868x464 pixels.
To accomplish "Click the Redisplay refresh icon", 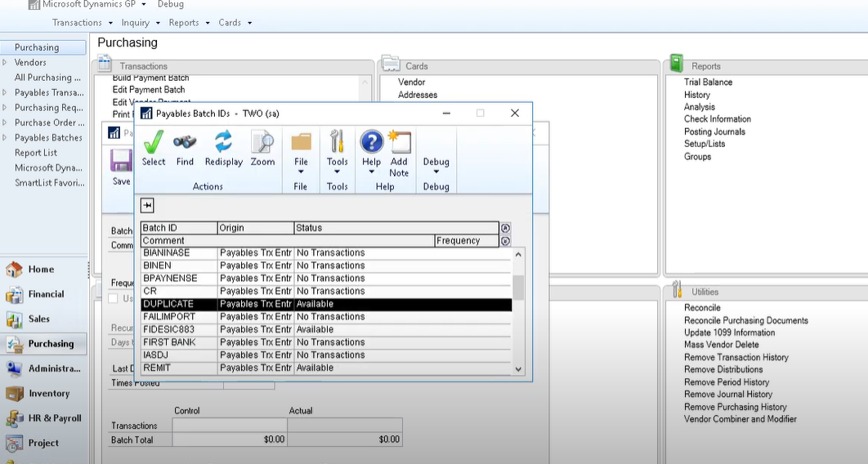I will pos(223,142).
